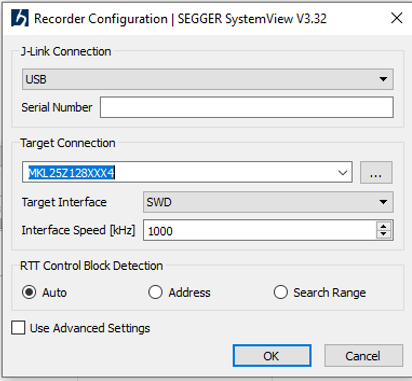412x381 pixels.
Task: Click the Interface Speed value field
Action: [x=260, y=230]
